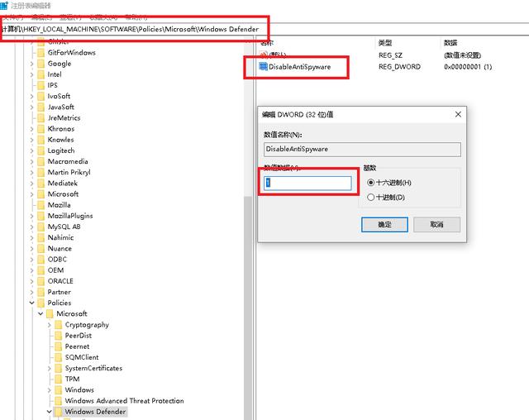
Task: Select the Windows key under Policies Microsoft
Action: (79, 389)
